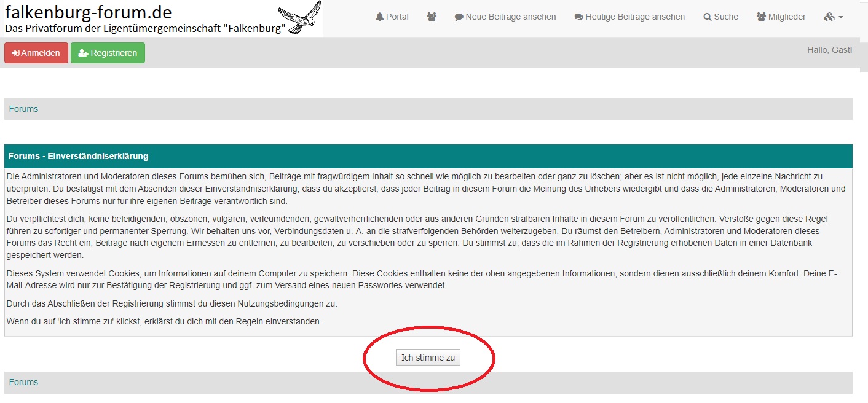The height and width of the screenshot is (403, 868).
Task: Click the magnifying glass icon beside Suche
Action: pyautogui.click(x=707, y=17)
